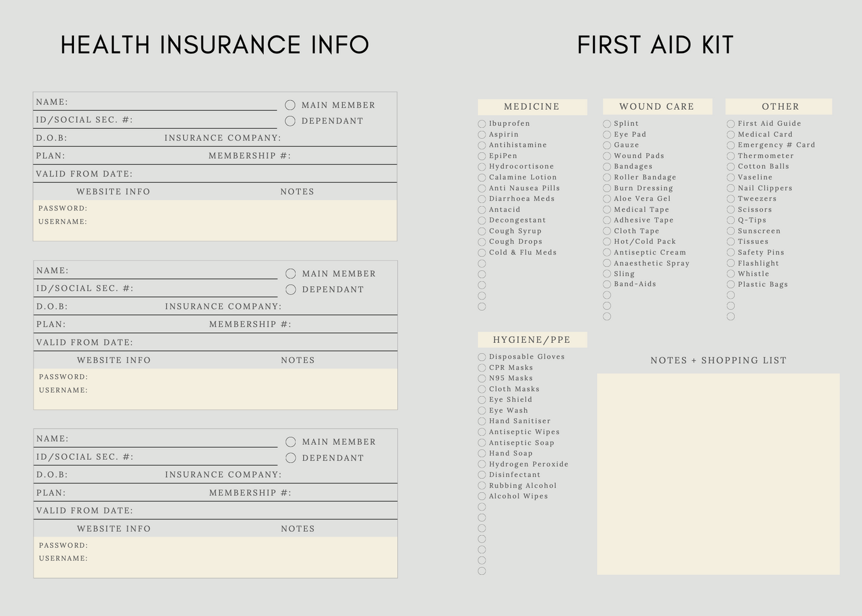This screenshot has width=862, height=616.
Task: Click the Name field of the top insurance card
Action: 172,103
